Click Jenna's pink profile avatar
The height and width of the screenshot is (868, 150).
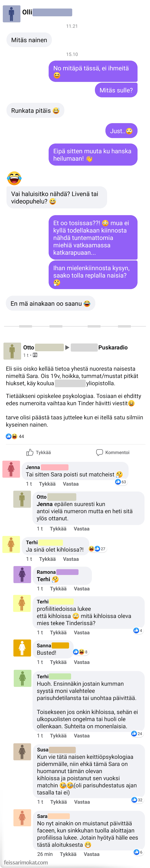pos(11,469)
